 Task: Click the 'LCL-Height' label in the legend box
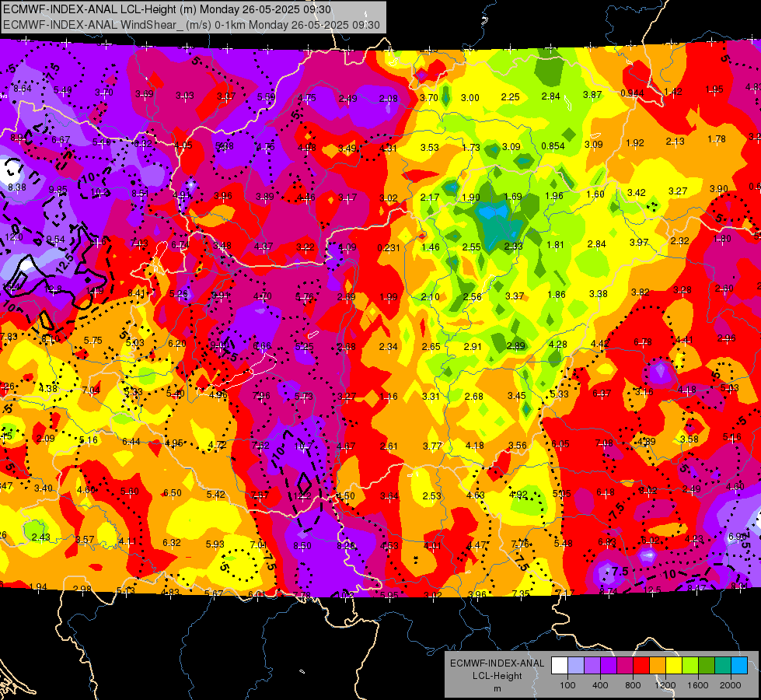(497, 676)
